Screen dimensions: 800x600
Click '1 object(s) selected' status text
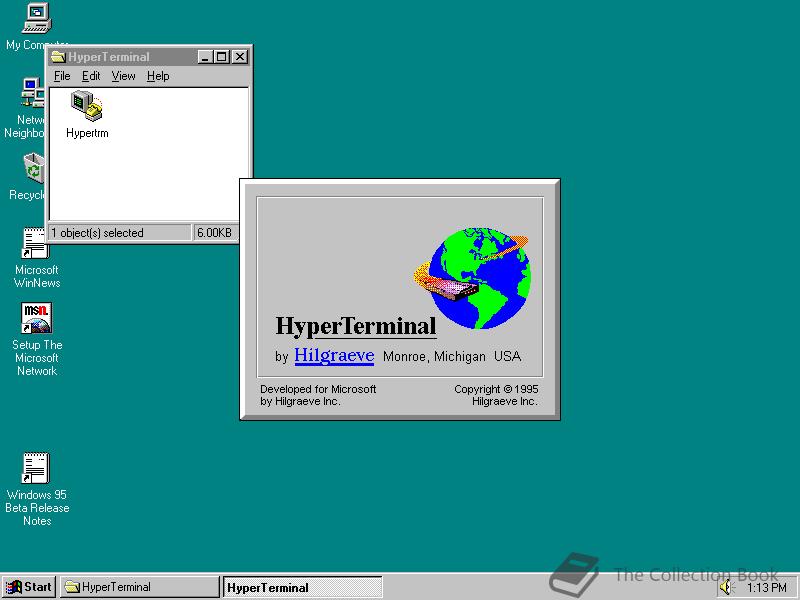click(97, 233)
